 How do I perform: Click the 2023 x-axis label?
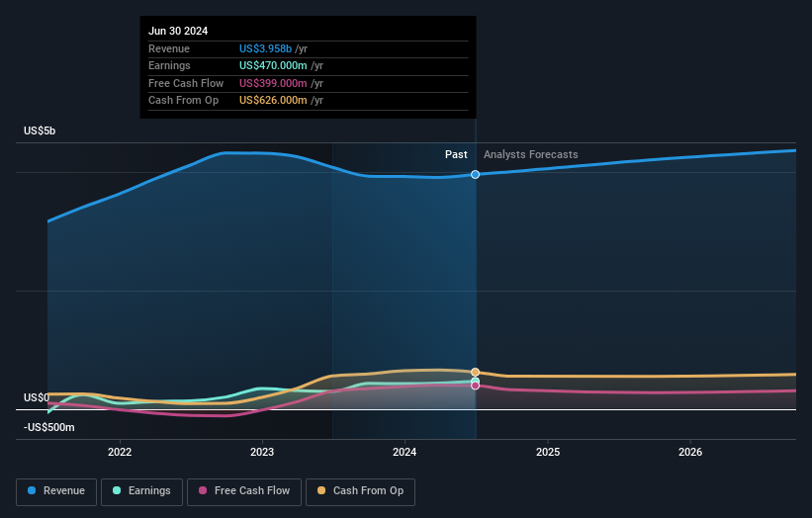pyautogui.click(x=262, y=452)
